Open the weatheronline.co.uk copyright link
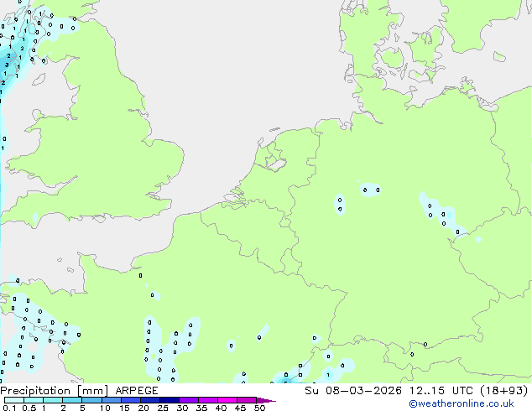Screen dimensions: 532x411 [462, 403]
